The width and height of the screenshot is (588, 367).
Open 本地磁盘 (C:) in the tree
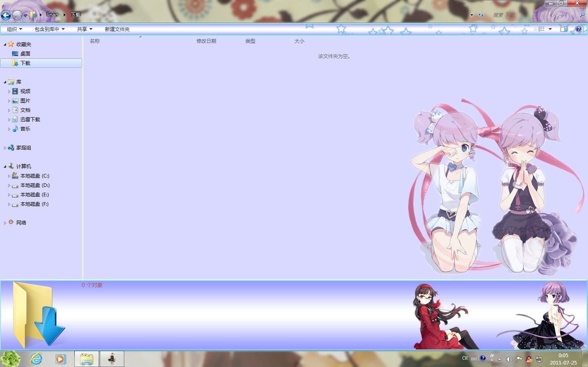pos(34,176)
